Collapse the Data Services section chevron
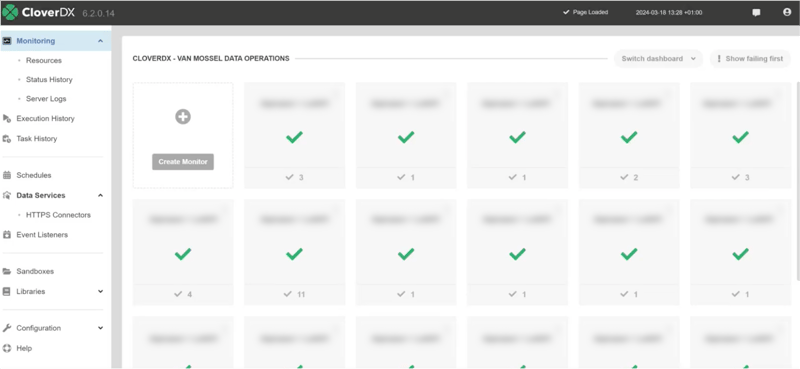This screenshot has height=369, width=800. tap(101, 195)
